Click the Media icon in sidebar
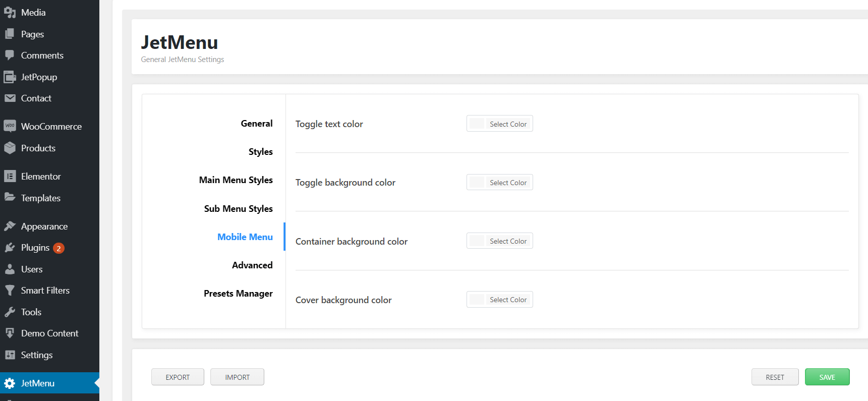Screen dimensions: 868x401 [x=10, y=13]
